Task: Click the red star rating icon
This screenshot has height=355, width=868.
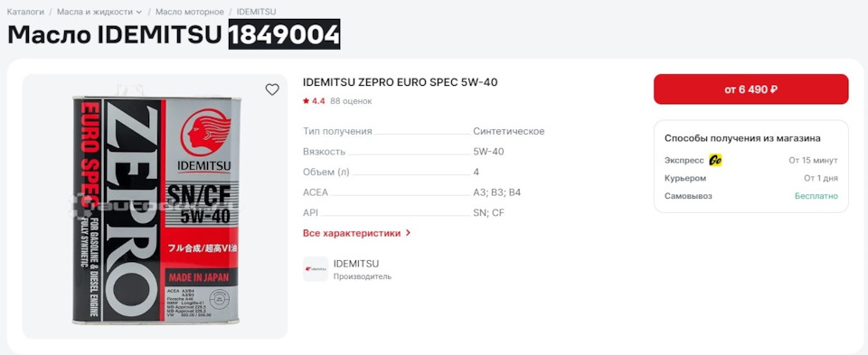Action: (x=306, y=101)
